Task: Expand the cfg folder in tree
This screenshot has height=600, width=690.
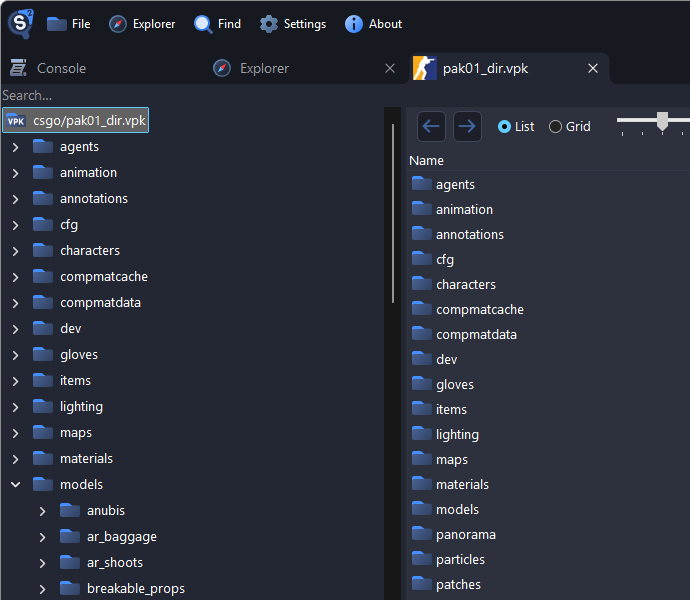Action: (x=15, y=225)
